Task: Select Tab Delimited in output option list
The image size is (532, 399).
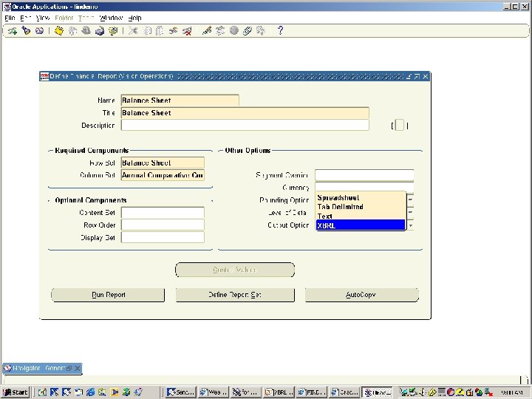Action: tap(361, 207)
